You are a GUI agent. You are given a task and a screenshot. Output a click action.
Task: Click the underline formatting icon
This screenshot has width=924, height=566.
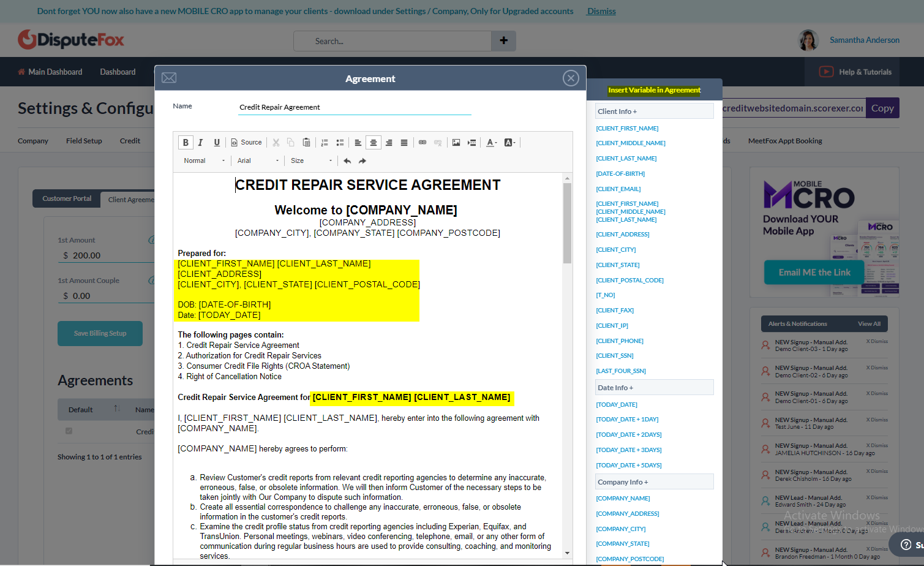pos(216,143)
